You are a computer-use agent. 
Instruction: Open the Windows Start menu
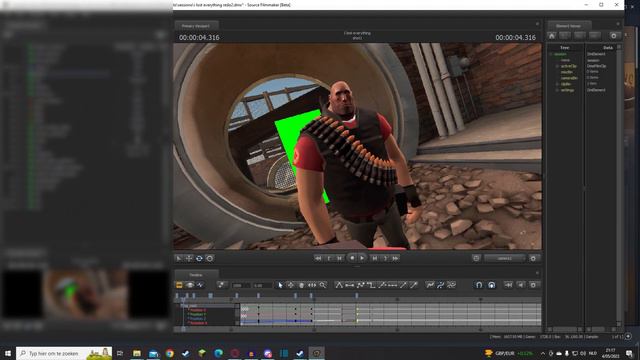click(7, 353)
